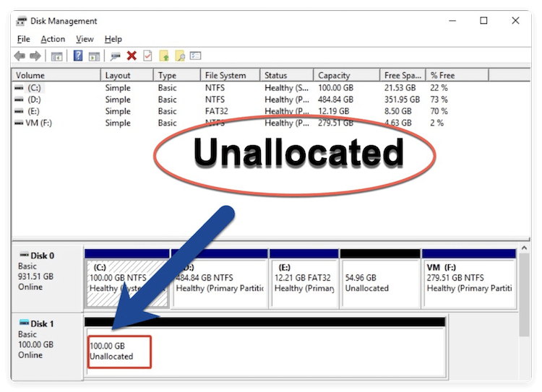Click scroll up arrow in disk pane
This screenshot has width=542, height=392.
[525, 248]
